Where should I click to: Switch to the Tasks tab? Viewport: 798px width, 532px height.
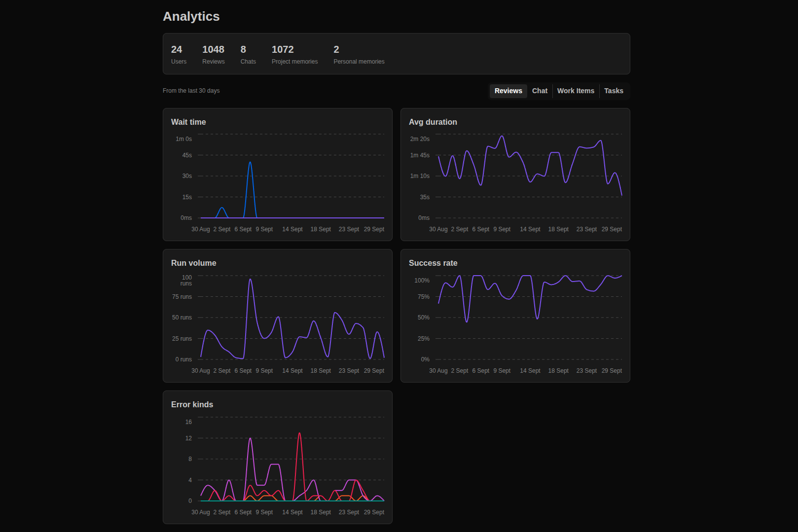[x=614, y=91]
